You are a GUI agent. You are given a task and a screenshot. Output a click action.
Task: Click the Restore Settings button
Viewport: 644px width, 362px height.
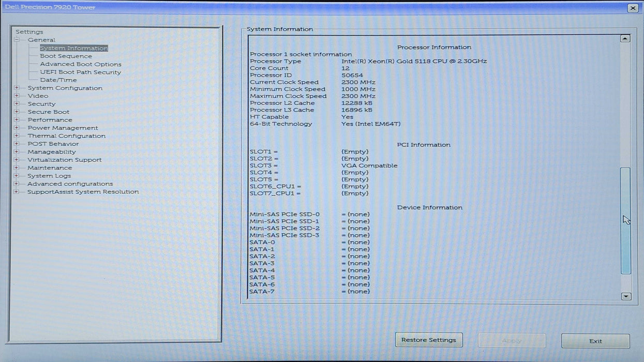429,340
